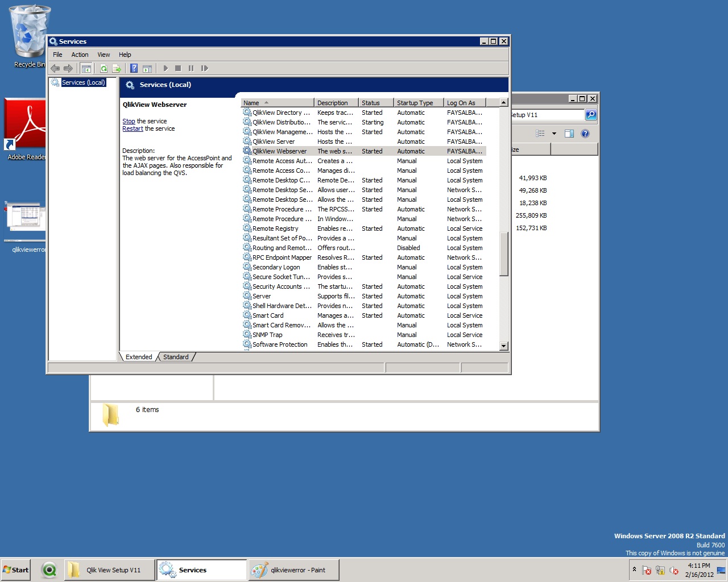Select the SNMP Trap service
The width and height of the screenshot is (728, 582).
tap(364, 335)
